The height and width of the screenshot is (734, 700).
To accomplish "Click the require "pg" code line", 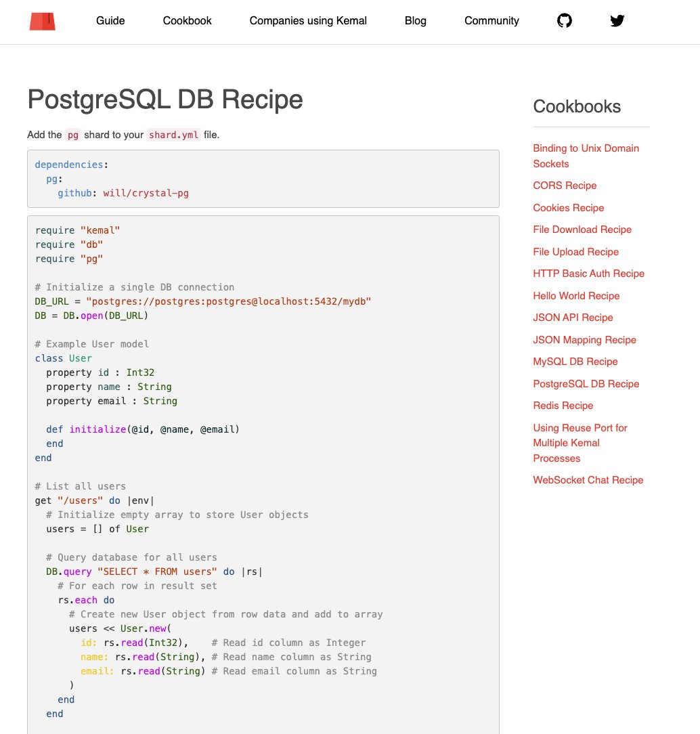I will pos(69,259).
